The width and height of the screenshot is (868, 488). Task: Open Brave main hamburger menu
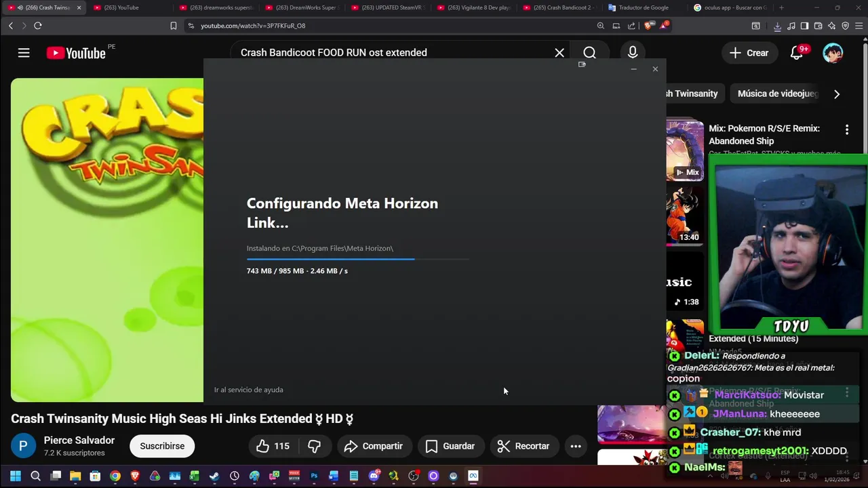click(859, 26)
